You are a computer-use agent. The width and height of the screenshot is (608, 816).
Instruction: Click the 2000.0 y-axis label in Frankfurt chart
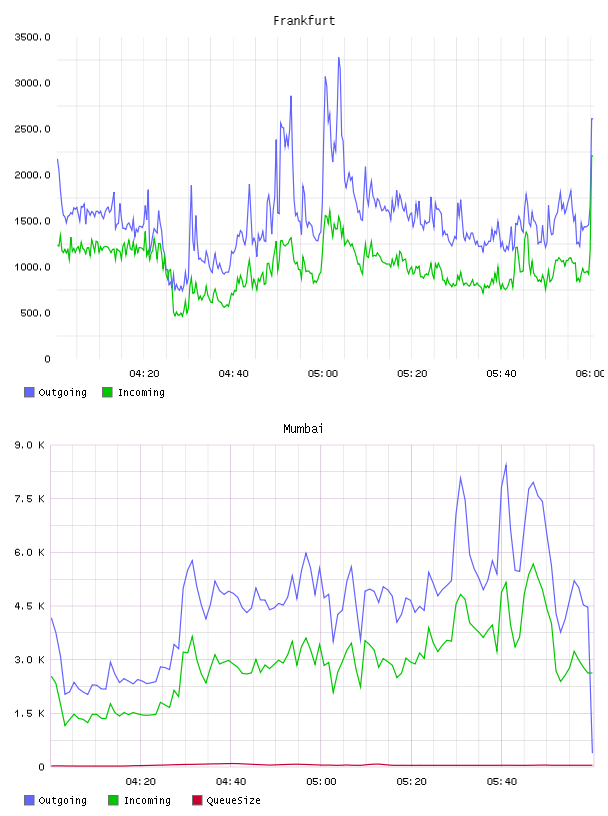pyautogui.click(x=33, y=175)
